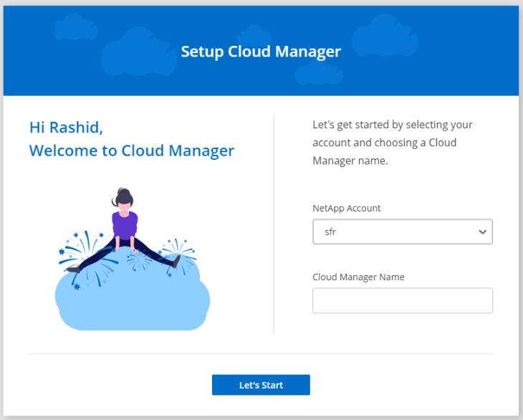Click the small fireworks burst between her legs

(x=139, y=259)
